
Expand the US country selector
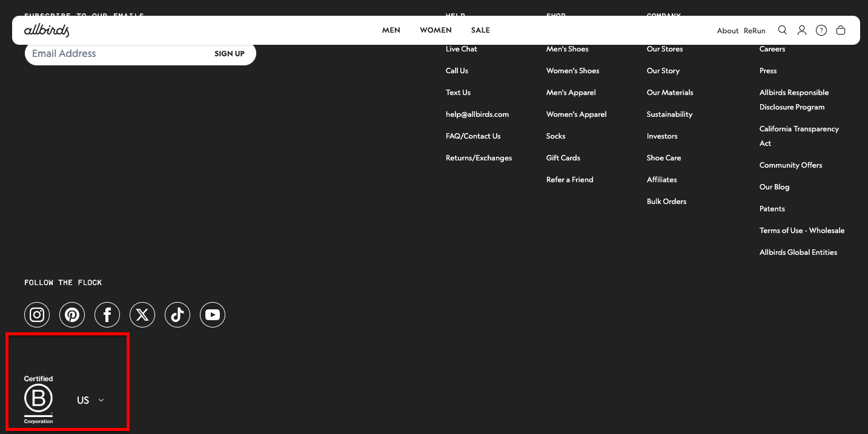(x=90, y=399)
